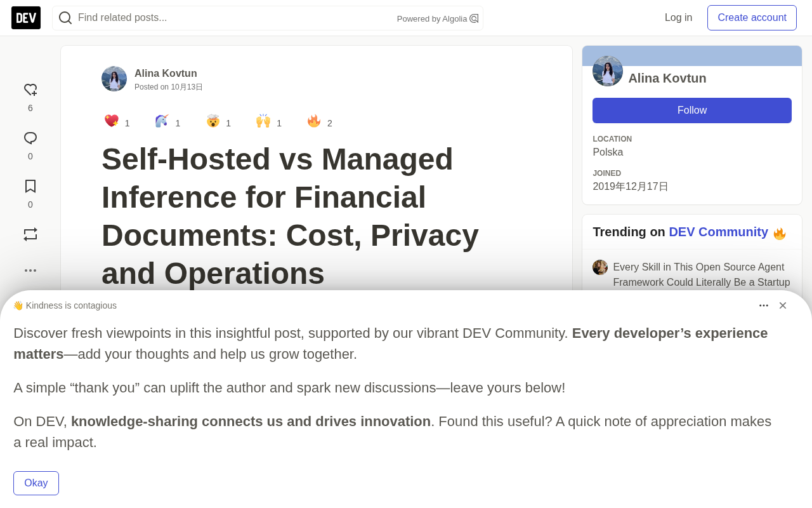812x508 pixels.
Task: Click the sparkle heart reaction emoji
Action: coord(112,121)
